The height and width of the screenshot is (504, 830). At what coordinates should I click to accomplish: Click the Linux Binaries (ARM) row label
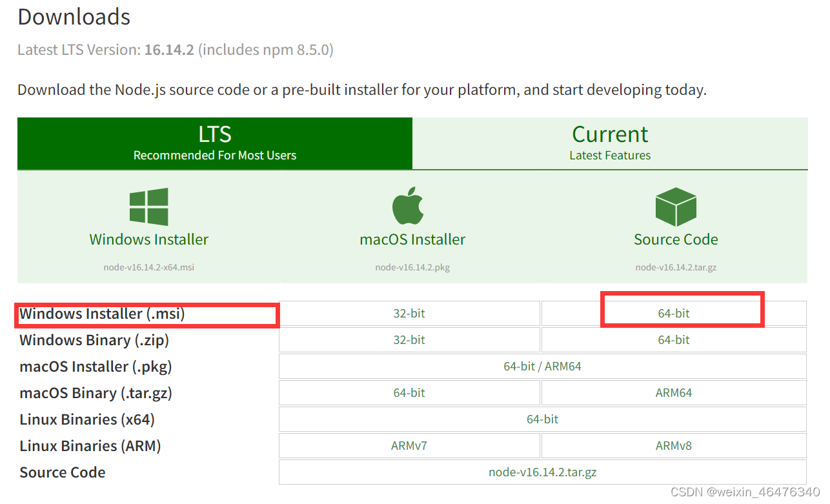click(90, 446)
